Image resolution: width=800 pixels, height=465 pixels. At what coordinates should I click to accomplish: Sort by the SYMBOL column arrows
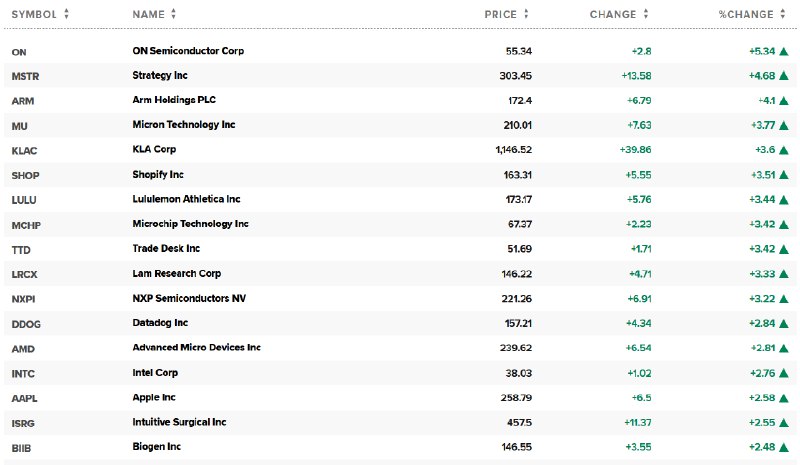(x=66, y=14)
